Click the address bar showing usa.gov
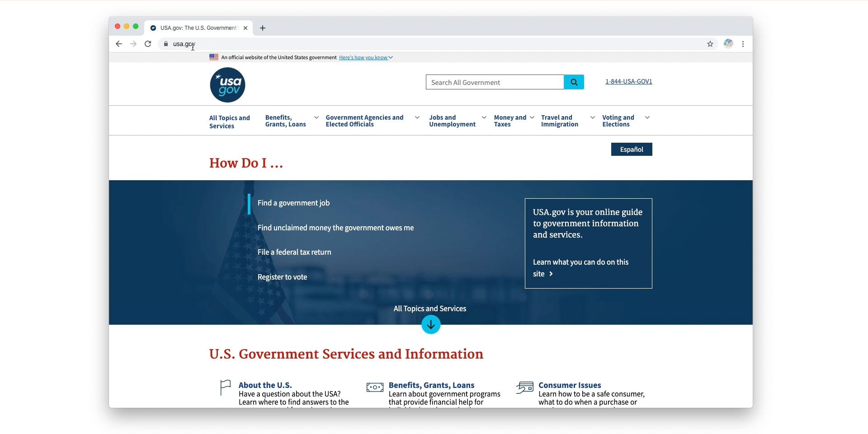 438,44
